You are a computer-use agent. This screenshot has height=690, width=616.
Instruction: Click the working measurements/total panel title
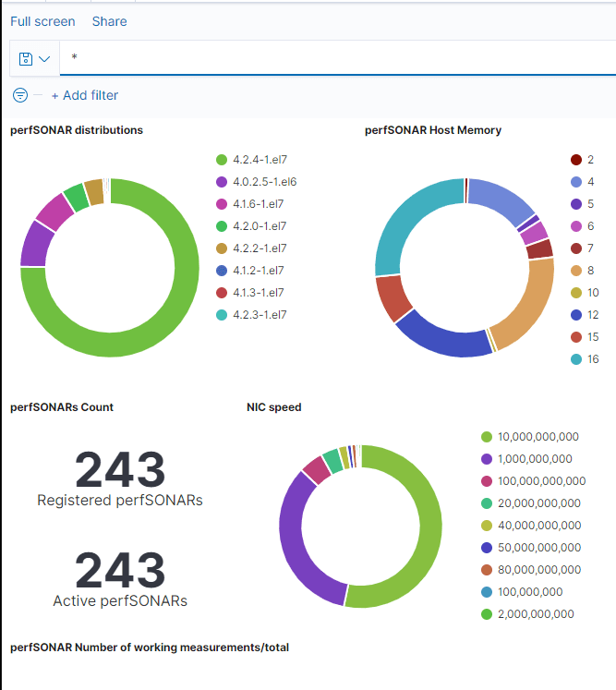(x=150, y=648)
